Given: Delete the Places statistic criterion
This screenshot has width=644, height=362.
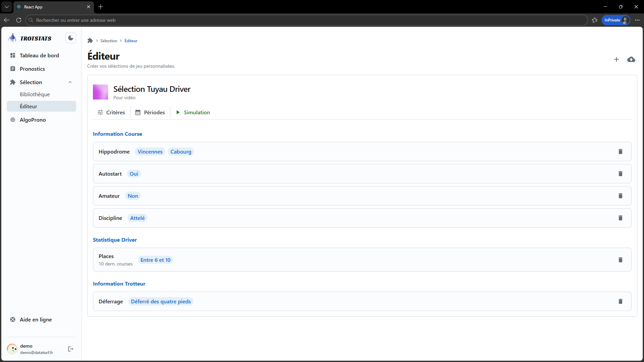Looking at the screenshot, I should 620,260.
